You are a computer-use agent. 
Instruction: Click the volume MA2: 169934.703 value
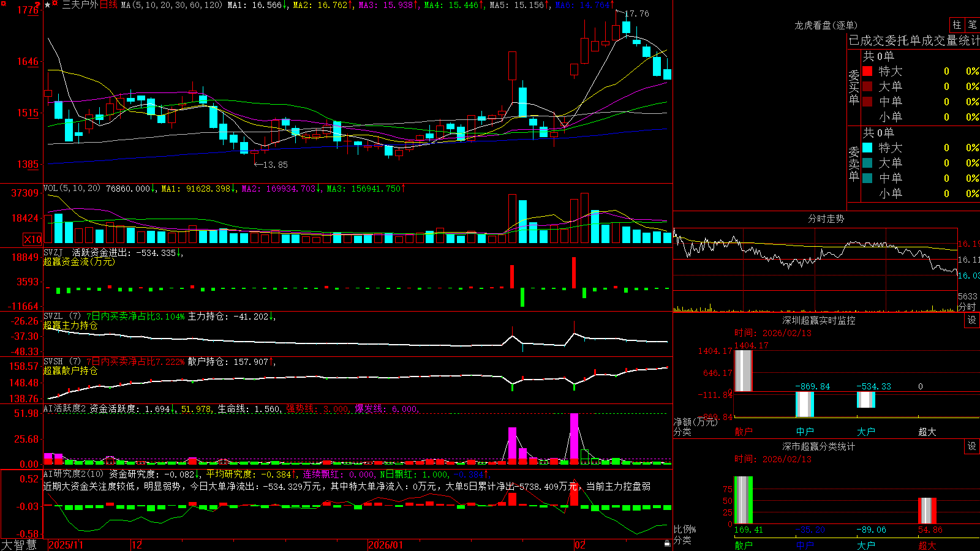click(x=279, y=189)
